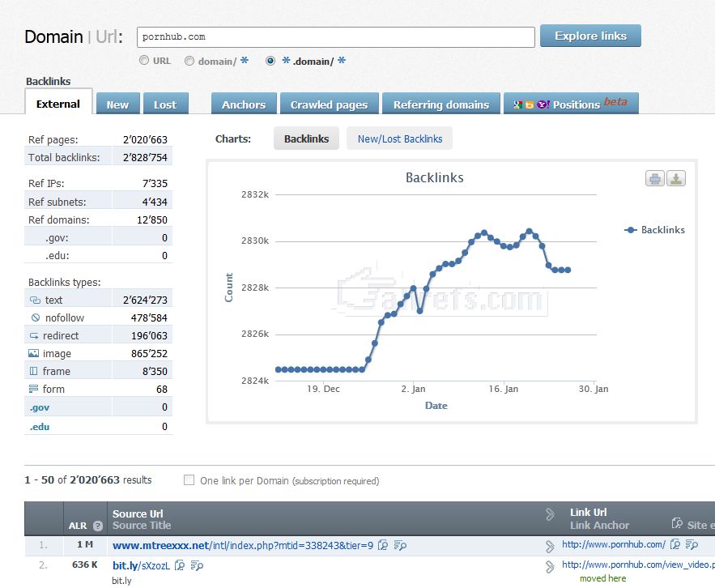The width and height of the screenshot is (715, 588).
Task: Click the list-search icon beside the http://www.pornhub.com/ link
Action: pyautogui.click(x=692, y=544)
